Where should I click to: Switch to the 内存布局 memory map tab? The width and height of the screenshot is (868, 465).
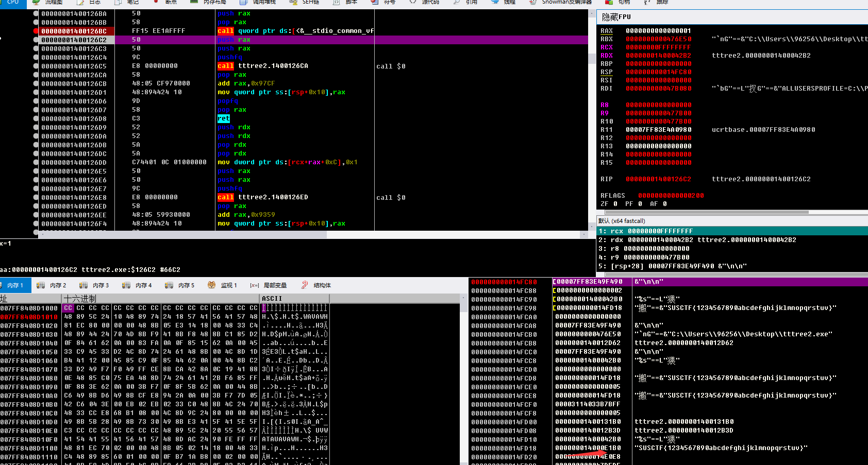(x=209, y=3)
